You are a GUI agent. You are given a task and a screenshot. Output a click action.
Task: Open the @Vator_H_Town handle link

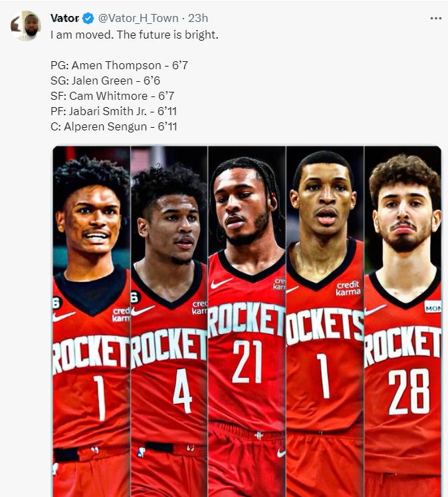point(138,18)
